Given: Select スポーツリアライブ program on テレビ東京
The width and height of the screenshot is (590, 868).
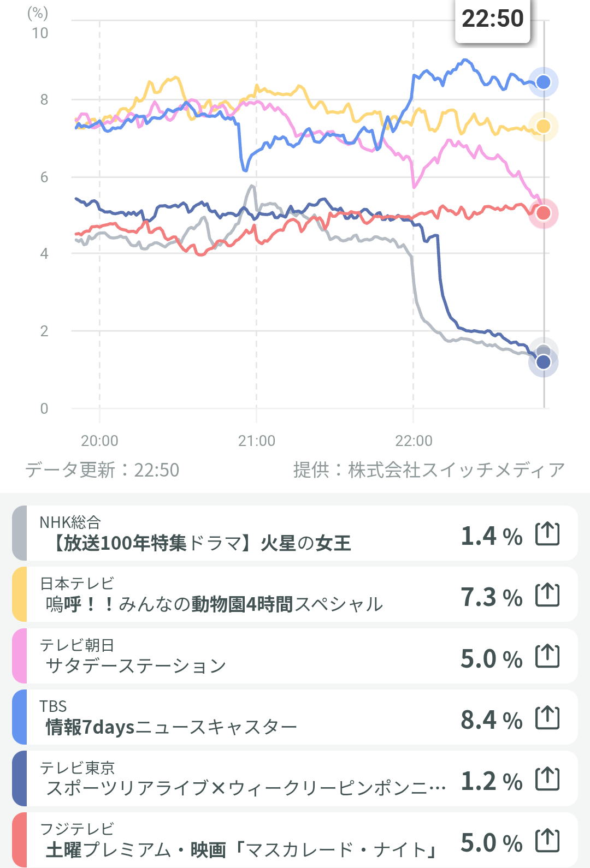Looking at the screenshot, I should (x=246, y=788).
